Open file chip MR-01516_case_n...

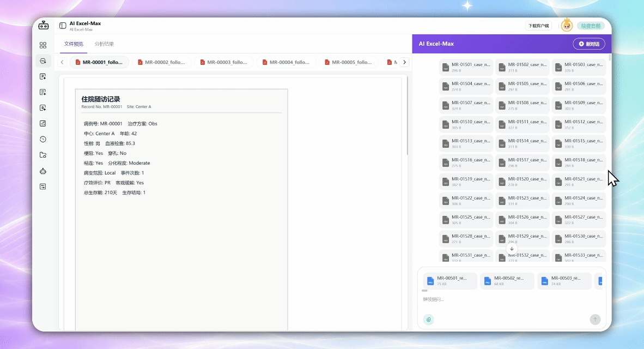466,163
